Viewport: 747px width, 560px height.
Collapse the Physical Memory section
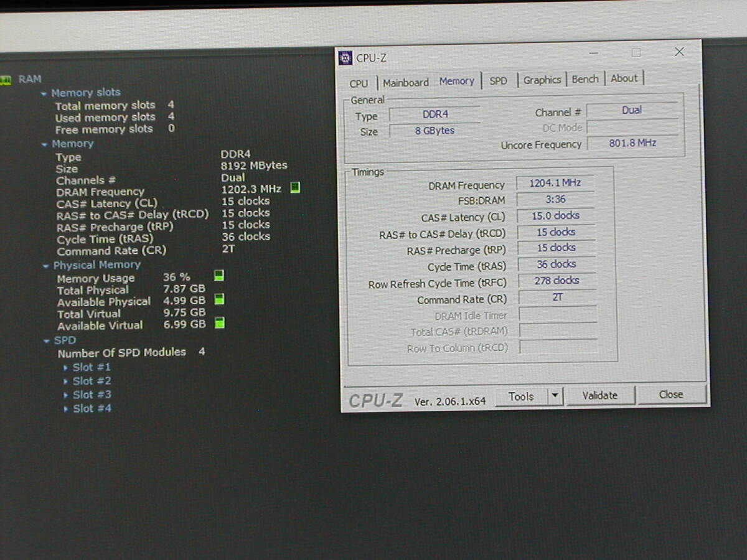(45, 266)
